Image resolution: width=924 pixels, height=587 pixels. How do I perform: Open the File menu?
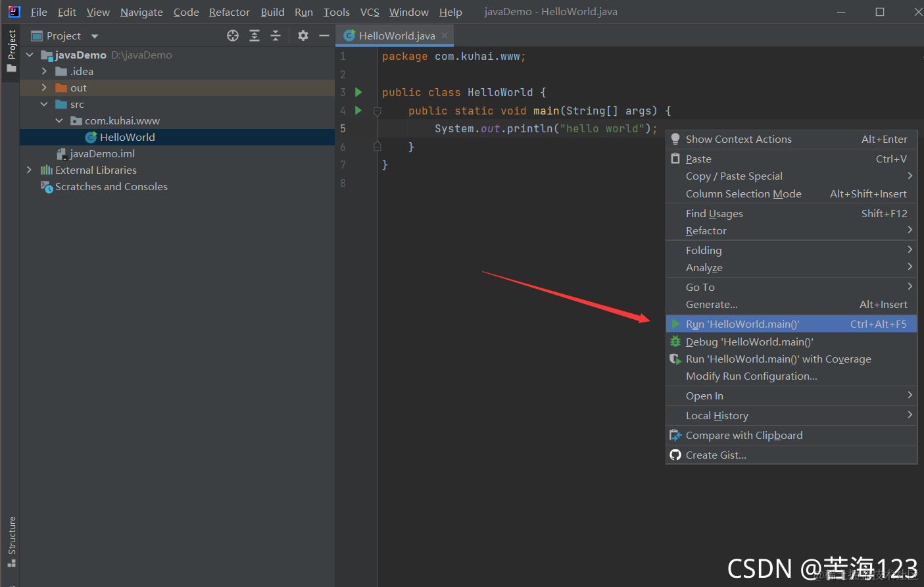coord(39,12)
